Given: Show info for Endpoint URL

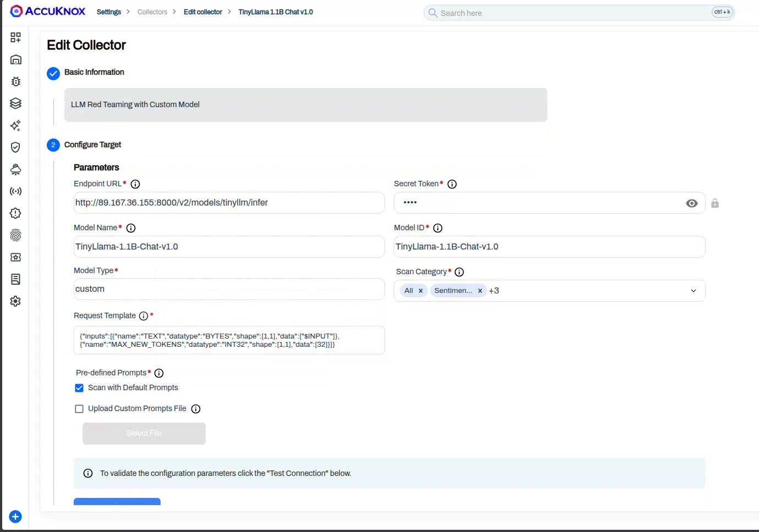Looking at the screenshot, I should coord(135,184).
